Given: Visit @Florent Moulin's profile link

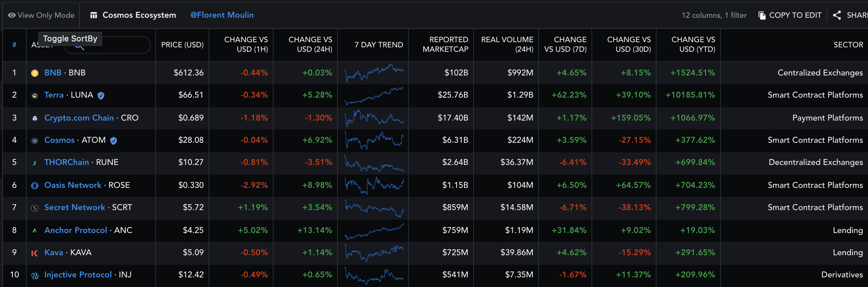Looking at the screenshot, I should click(222, 15).
